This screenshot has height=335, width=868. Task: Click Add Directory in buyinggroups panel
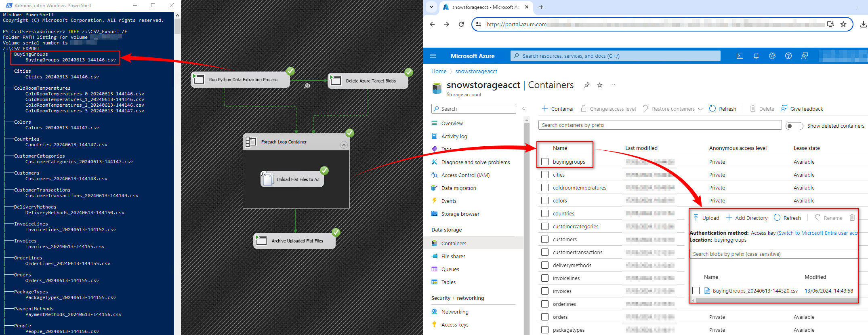click(747, 218)
